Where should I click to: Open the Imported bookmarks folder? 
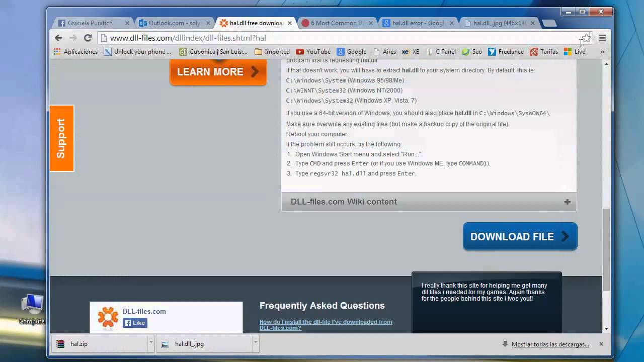click(272, 52)
